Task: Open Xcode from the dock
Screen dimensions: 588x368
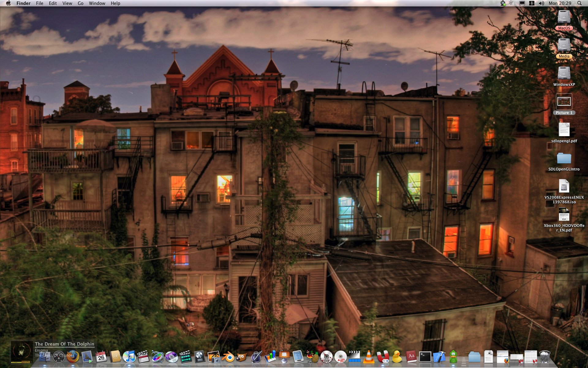Action: tap(439, 357)
